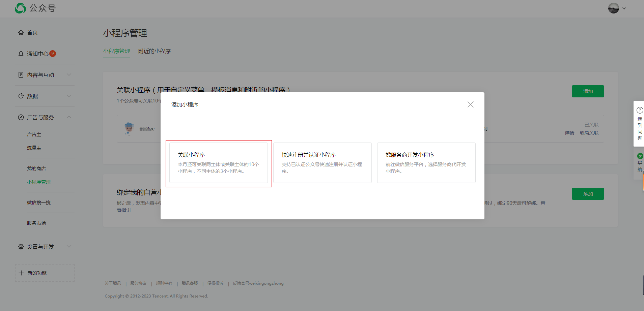Image resolution: width=644 pixels, height=311 pixels.
Task: Click the user avatar at top right
Action: pyautogui.click(x=613, y=8)
